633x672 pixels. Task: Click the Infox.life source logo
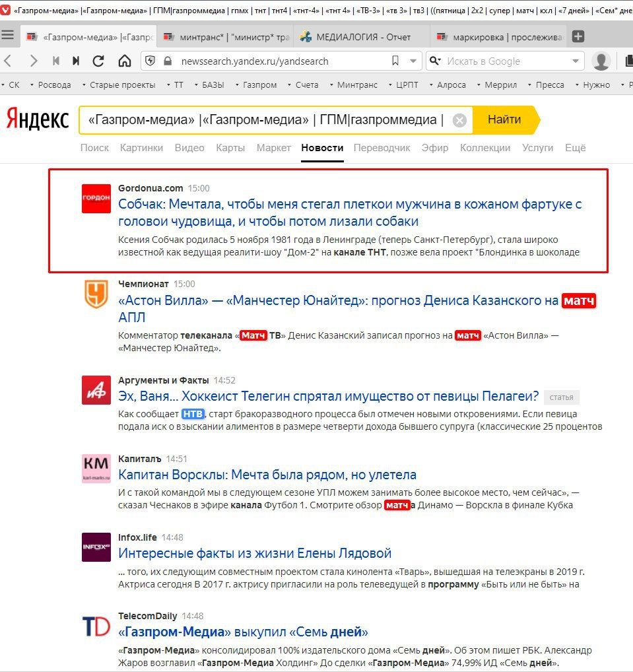(x=96, y=547)
